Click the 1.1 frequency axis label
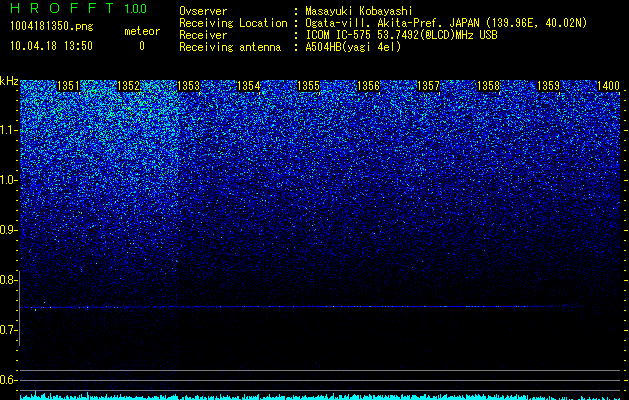The height and width of the screenshot is (400, 629). point(9,130)
